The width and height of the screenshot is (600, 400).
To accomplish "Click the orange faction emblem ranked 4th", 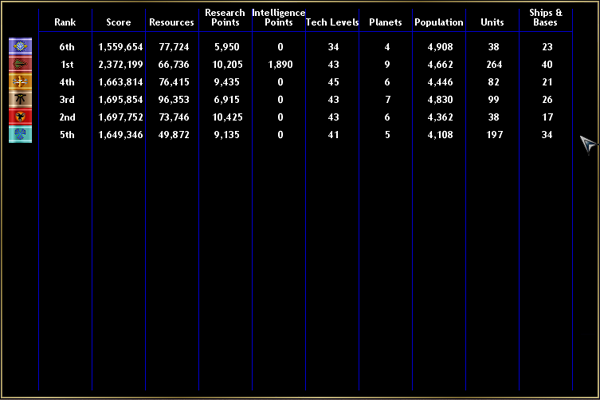I will [x=20, y=82].
